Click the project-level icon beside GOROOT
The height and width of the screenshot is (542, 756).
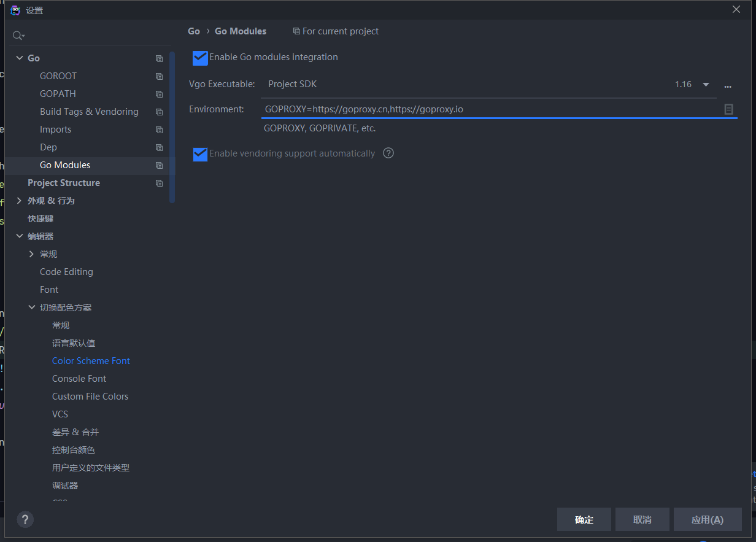point(159,76)
